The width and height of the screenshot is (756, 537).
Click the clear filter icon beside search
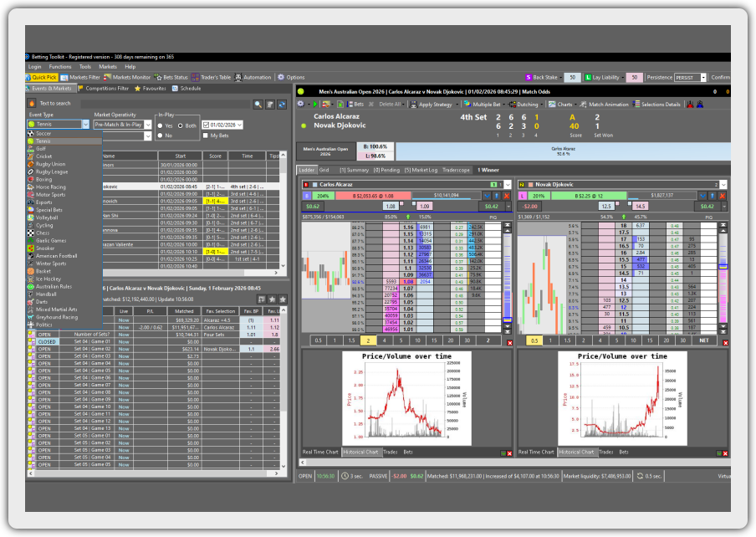(270, 104)
